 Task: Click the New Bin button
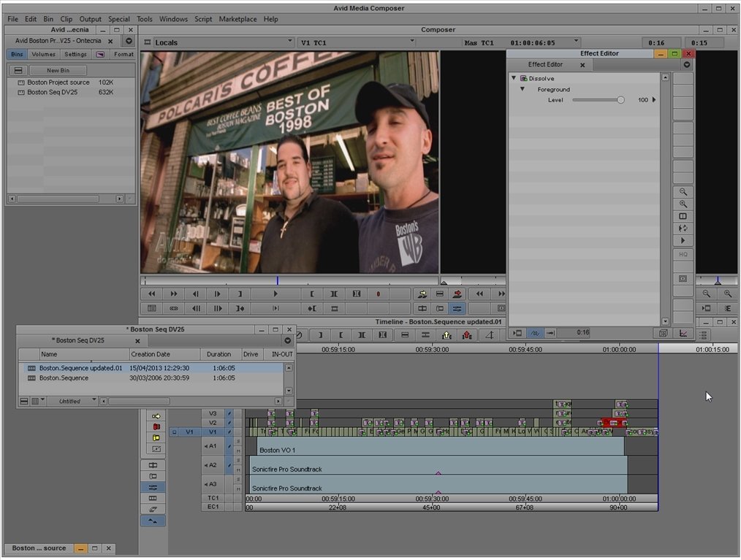[58, 70]
